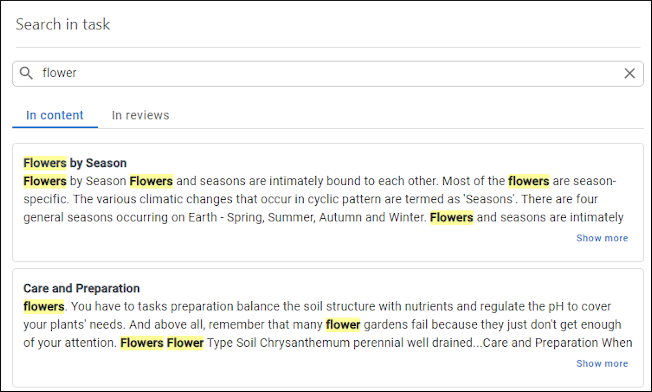This screenshot has height=392, width=652.
Task: Click the magnifier search icon
Action: (26, 73)
